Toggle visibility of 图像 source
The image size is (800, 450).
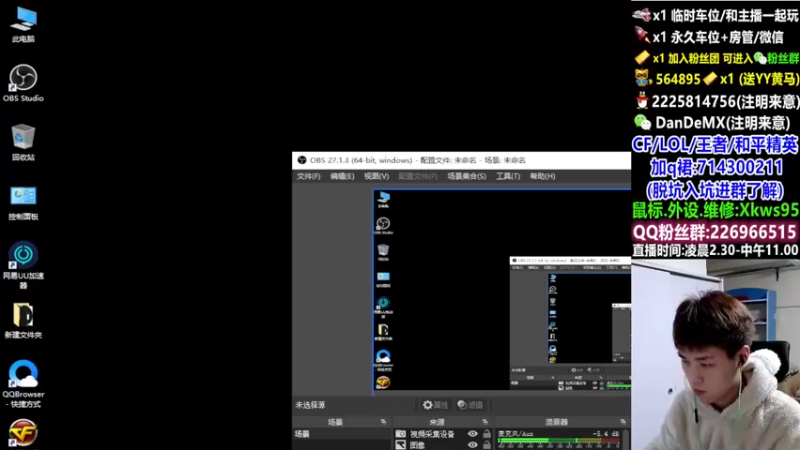pyautogui.click(x=472, y=445)
